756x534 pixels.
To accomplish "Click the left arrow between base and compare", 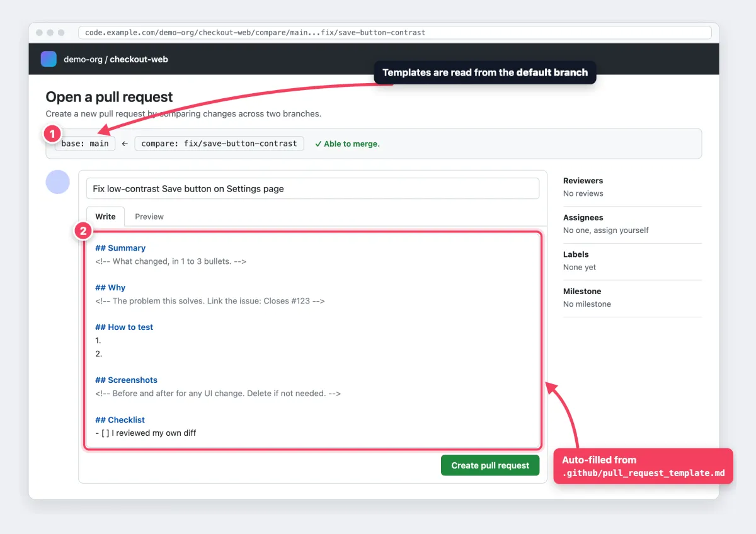I will click(125, 144).
